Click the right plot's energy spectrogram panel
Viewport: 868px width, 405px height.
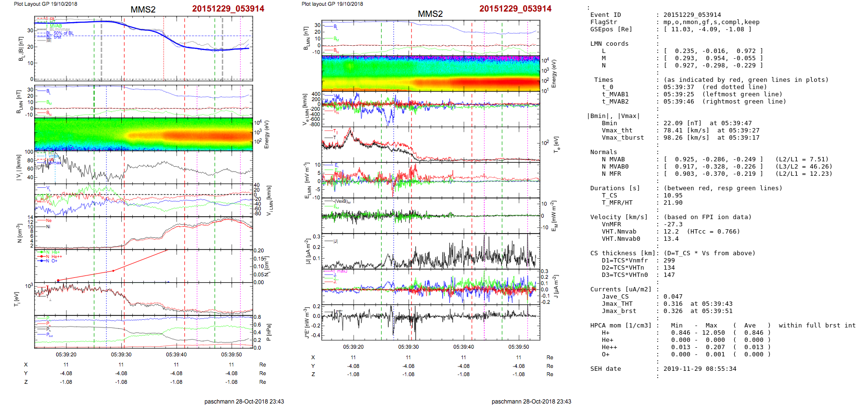click(431, 73)
